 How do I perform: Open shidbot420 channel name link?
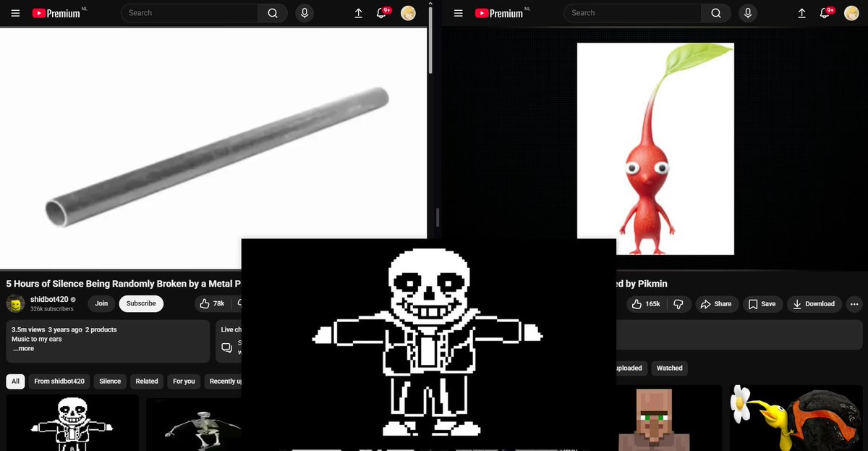48,299
